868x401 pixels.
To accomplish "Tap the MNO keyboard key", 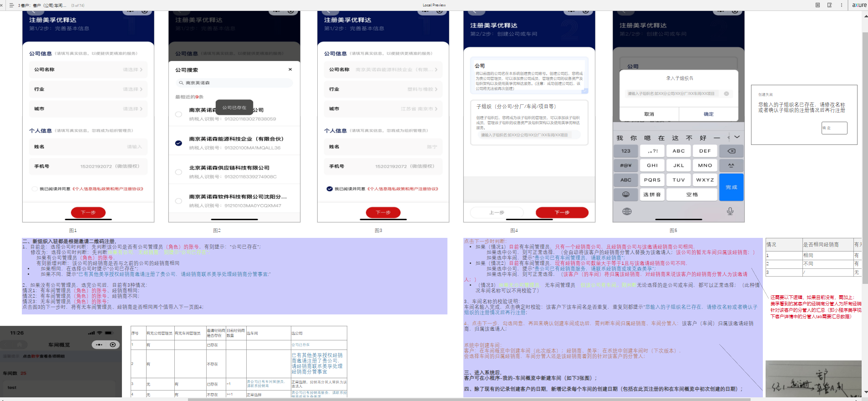I will click(x=705, y=165).
